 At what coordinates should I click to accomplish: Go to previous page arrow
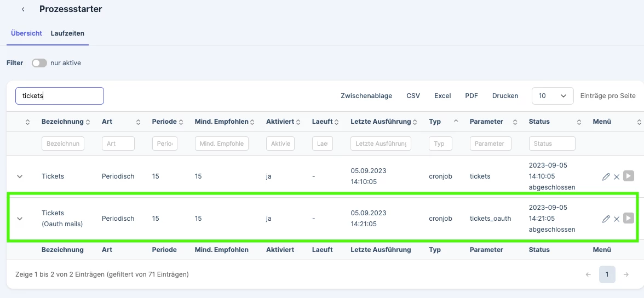pyautogui.click(x=588, y=274)
